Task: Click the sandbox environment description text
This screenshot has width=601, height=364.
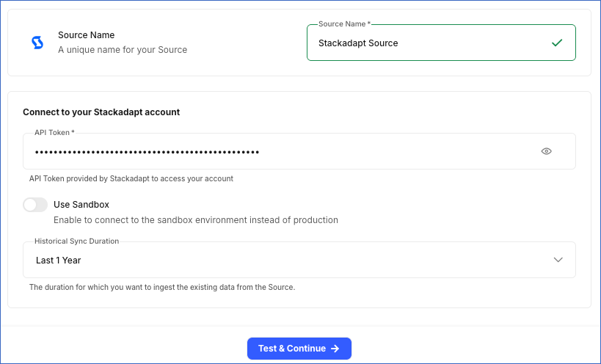Action: coord(196,220)
